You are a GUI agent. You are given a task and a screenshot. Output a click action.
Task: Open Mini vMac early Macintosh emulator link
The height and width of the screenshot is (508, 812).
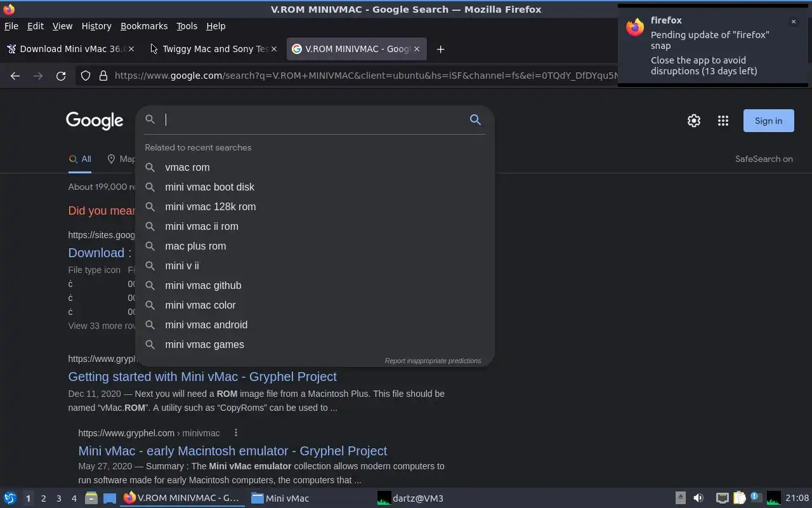tap(232, 451)
